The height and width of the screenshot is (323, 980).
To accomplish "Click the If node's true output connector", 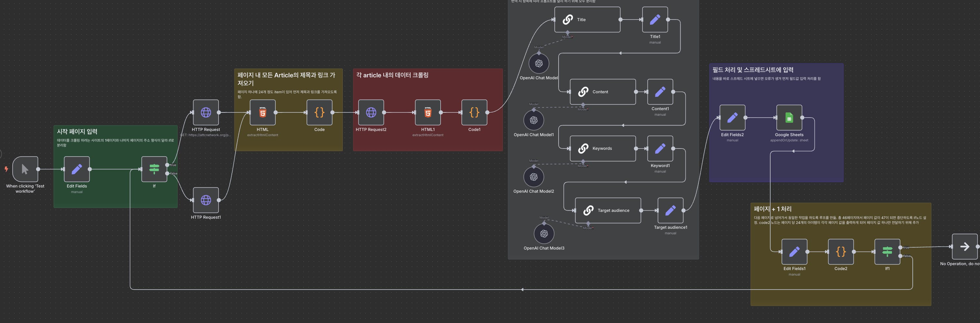I will tap(167, 165).
